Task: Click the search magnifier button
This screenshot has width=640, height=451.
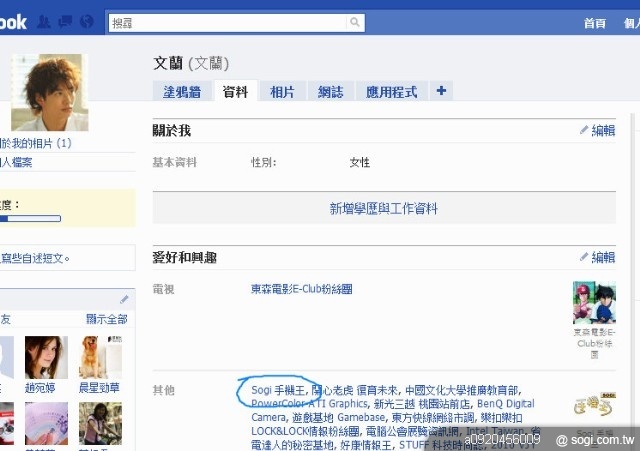Action: coord(355,22)
